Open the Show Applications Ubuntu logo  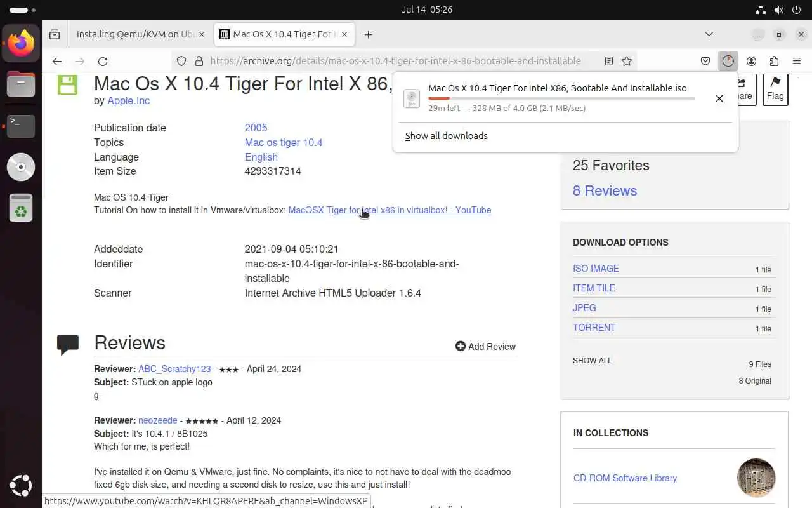(21, 487)
